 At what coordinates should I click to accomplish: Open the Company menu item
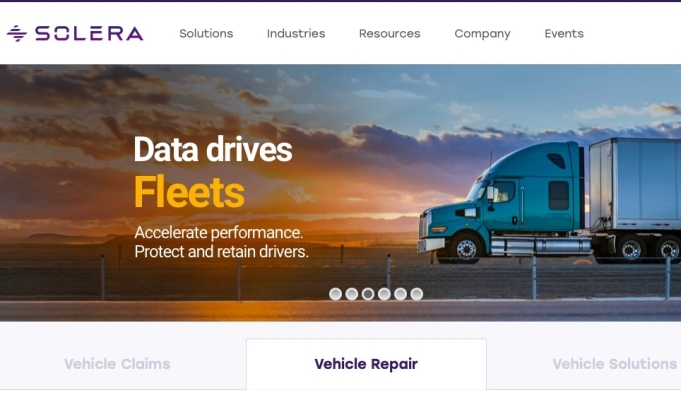483,34
